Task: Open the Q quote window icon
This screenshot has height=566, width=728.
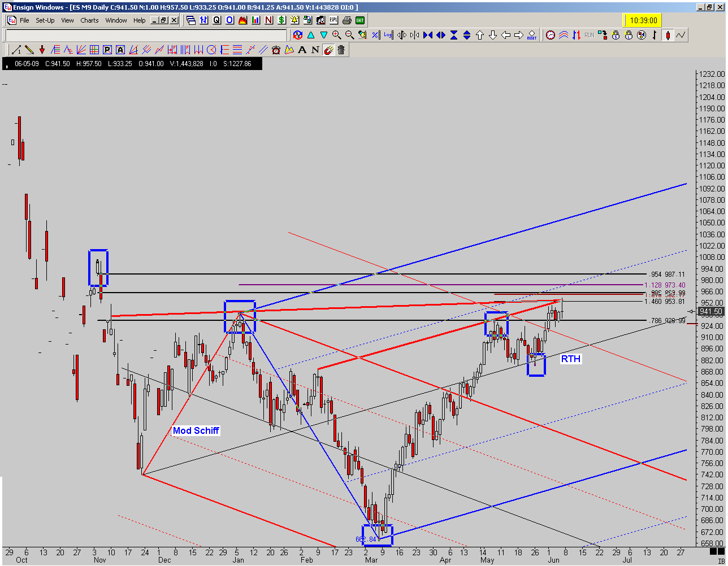Action: 216,20
